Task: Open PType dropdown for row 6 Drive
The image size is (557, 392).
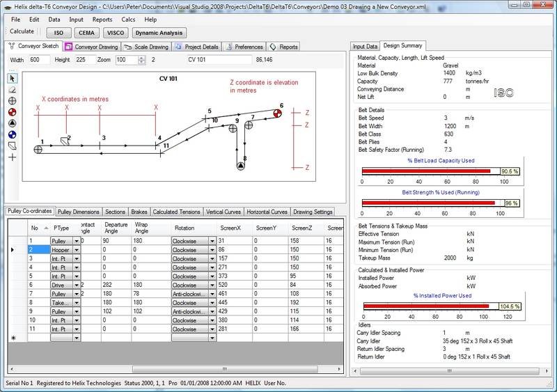Action: click(77, 285)
